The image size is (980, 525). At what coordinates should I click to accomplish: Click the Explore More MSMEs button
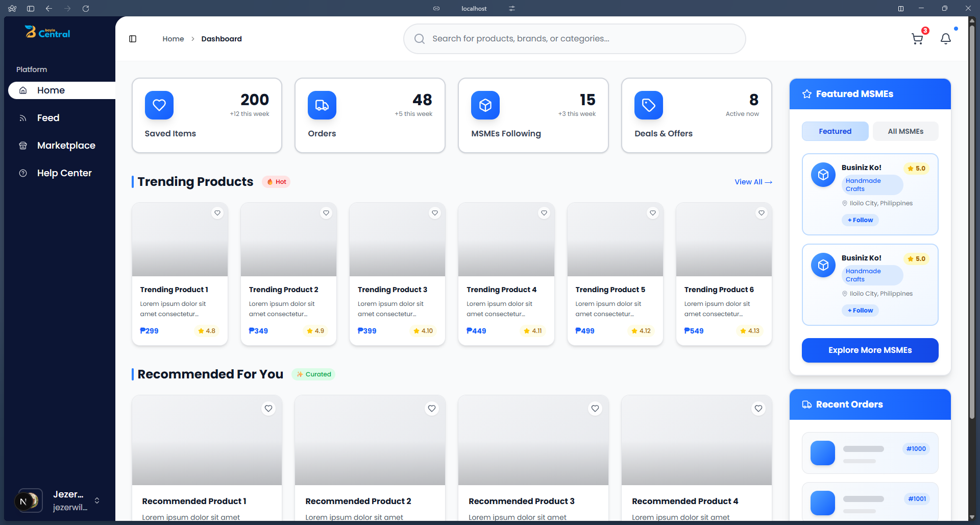click(x=870, y=350)
